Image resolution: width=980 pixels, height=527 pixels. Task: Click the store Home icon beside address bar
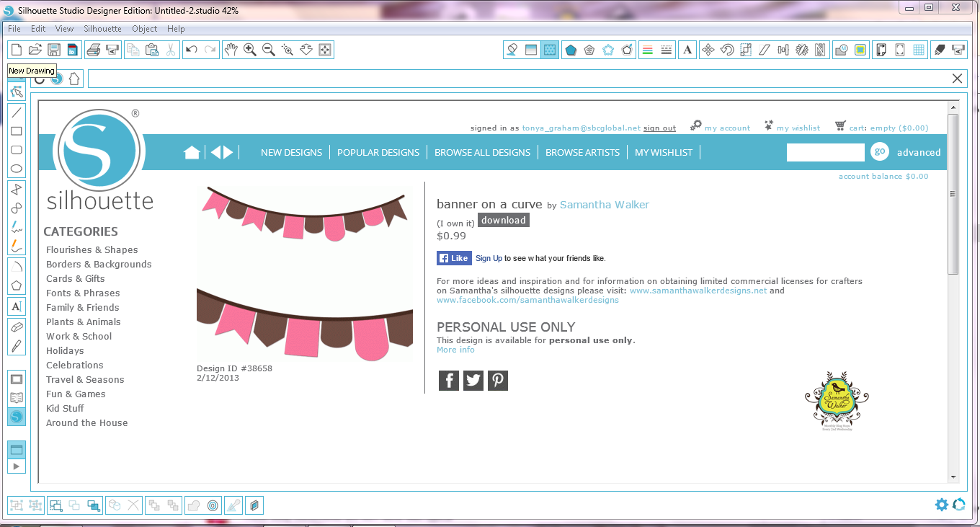coord(74,79)
